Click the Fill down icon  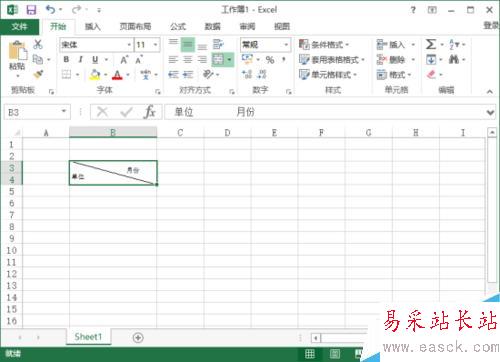tap(431, 60)
